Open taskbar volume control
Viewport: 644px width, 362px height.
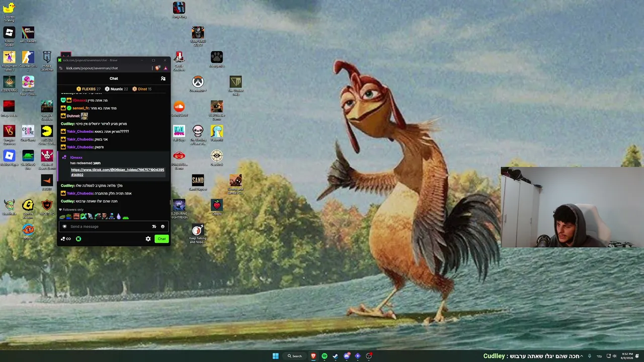614,356
